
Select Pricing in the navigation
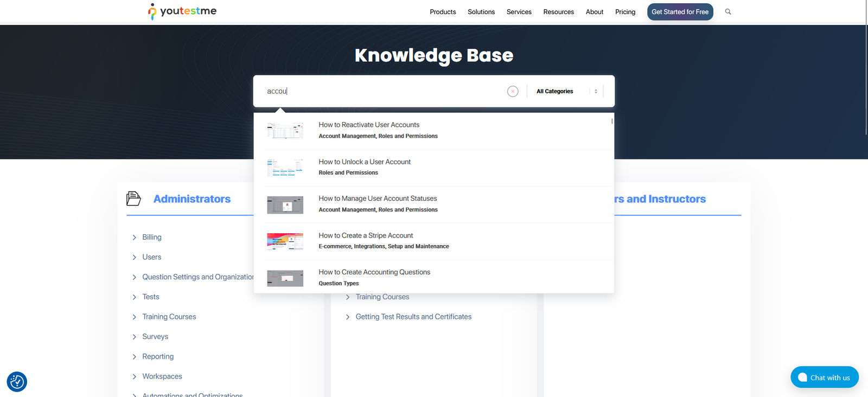click(x=625, y=12)
